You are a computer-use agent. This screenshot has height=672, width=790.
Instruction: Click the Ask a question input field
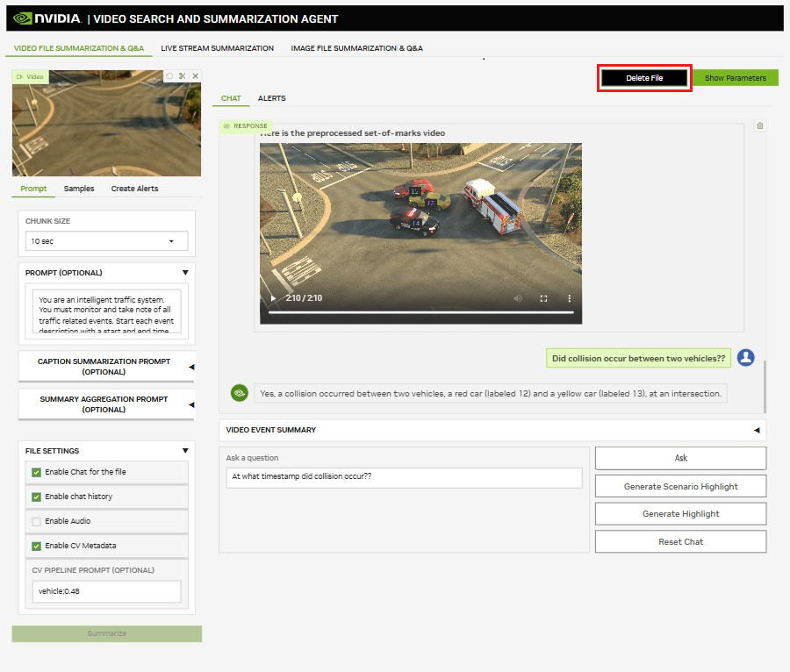coord(404,477)
